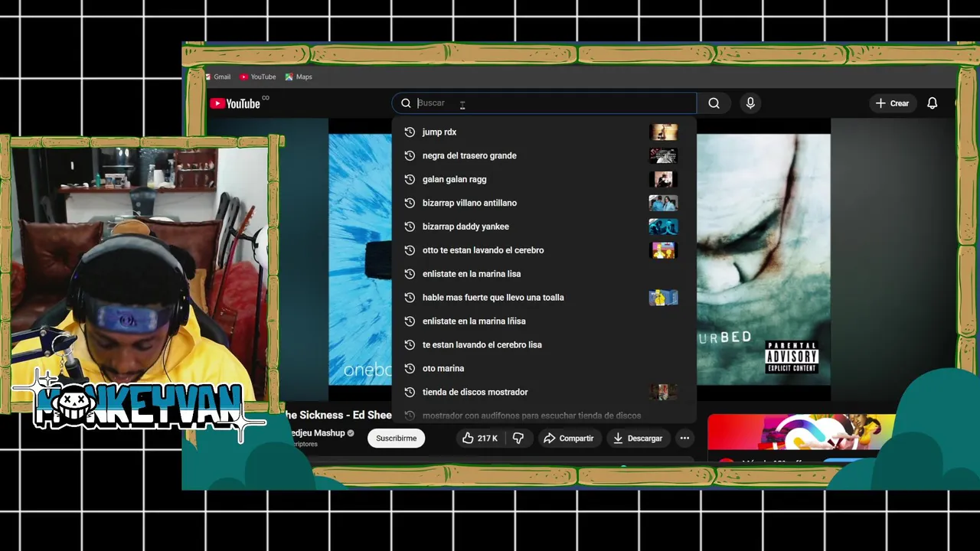Choose "enlistate en la marina lisa" suggestion
This screenshot has height=551, width=980.
point(544,274)
